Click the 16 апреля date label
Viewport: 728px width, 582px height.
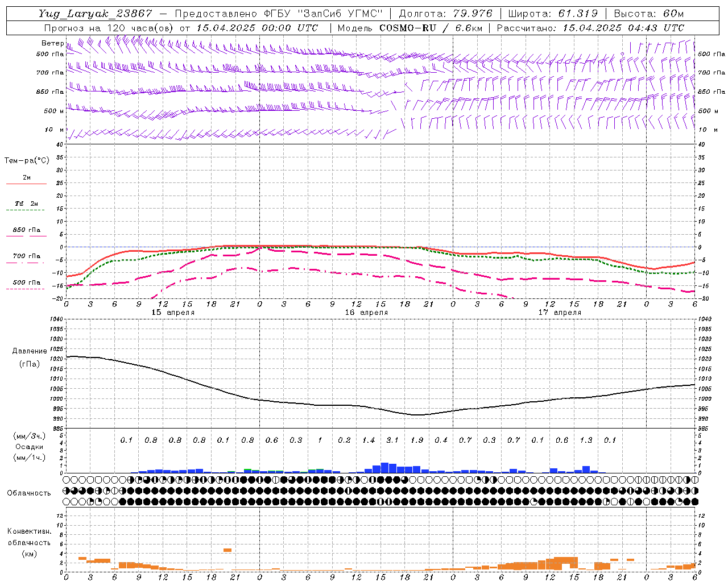tap(366, 313)
